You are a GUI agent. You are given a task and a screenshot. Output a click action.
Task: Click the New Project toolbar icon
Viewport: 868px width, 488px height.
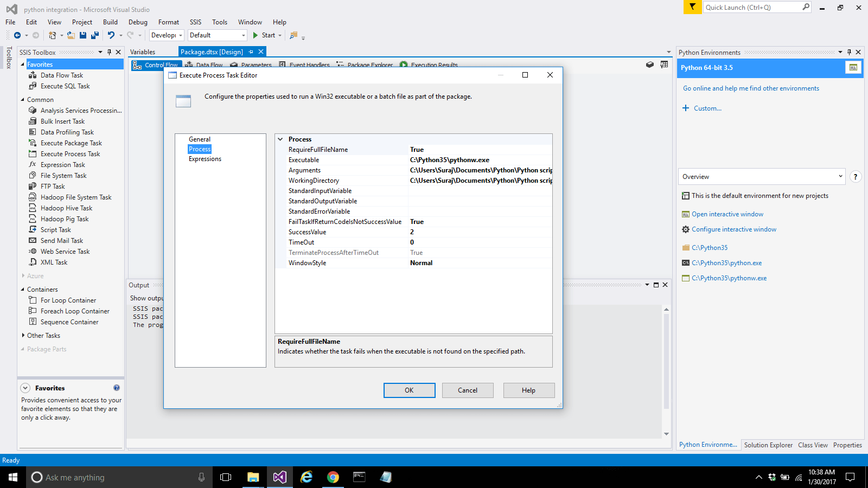[52, 35]
